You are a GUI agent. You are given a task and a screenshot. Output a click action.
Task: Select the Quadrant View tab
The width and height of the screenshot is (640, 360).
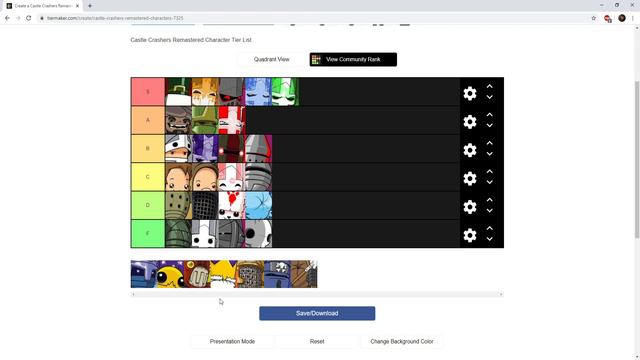point(271,59)
